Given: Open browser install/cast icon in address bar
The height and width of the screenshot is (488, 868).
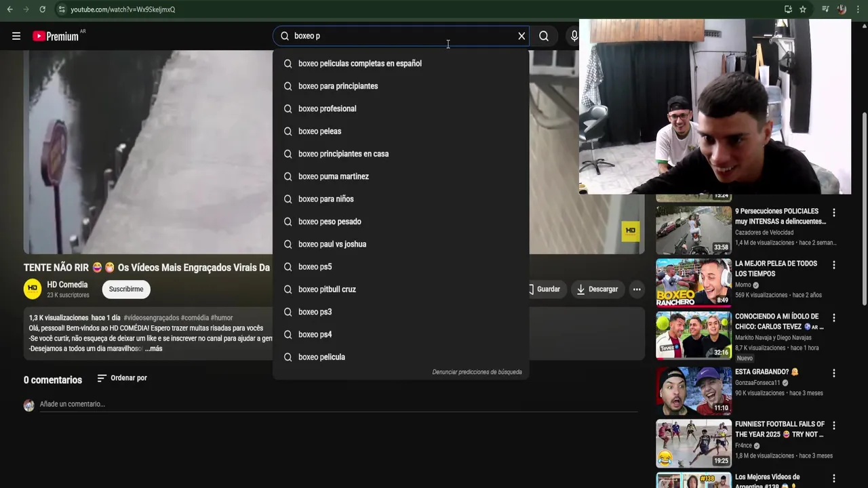Looking at the screenshot, I should [x=788, y=9].
